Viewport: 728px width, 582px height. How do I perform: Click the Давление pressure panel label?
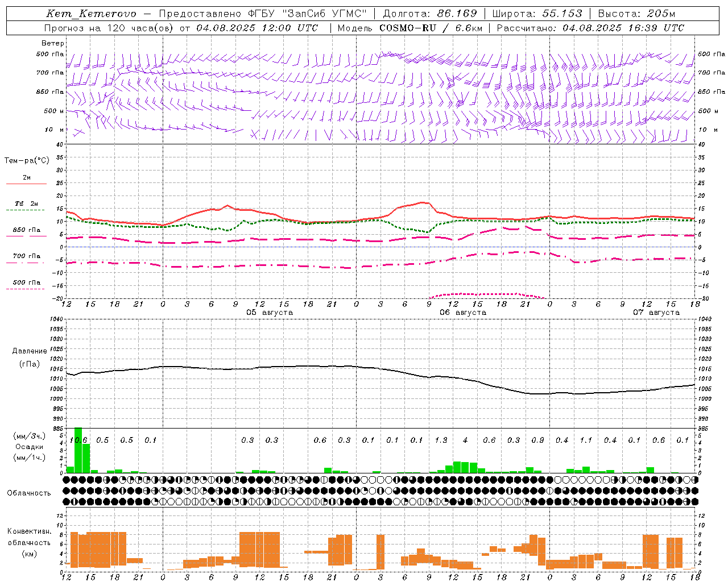(x=30, y=351)
